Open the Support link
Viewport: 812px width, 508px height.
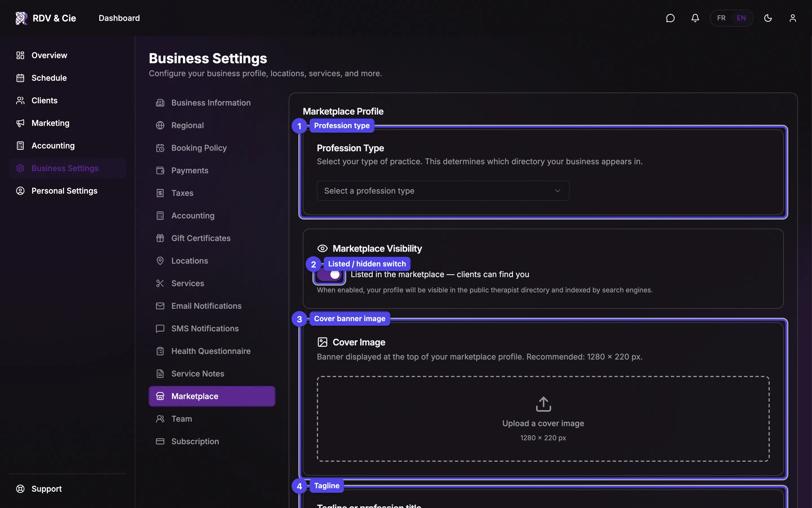(67, 489)
